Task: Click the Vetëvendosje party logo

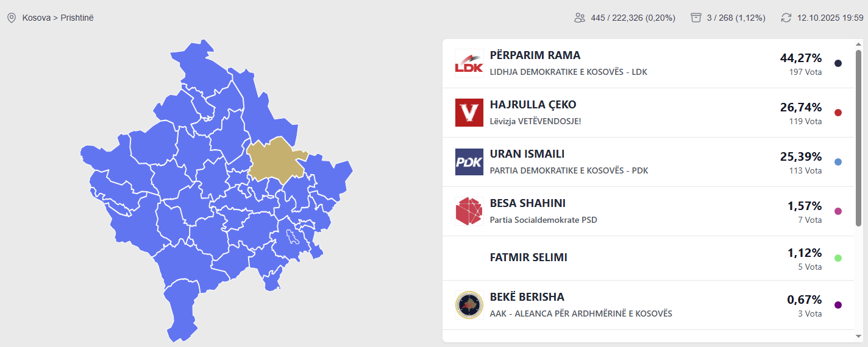Action: point(469,113)
